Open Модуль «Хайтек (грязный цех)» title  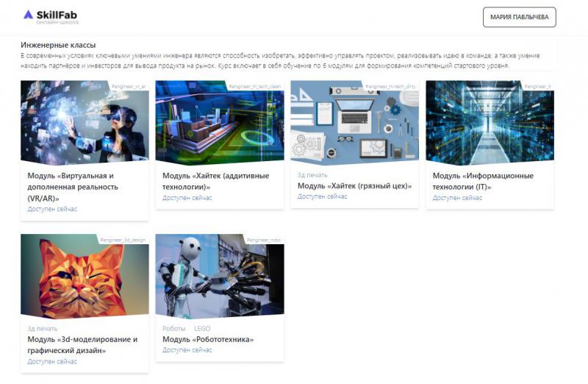pyautogui.click(x=354, y=186)
